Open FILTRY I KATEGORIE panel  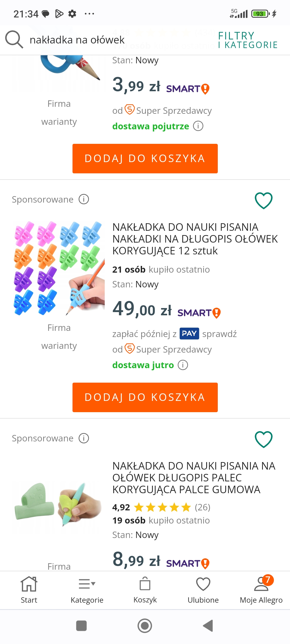248,40
